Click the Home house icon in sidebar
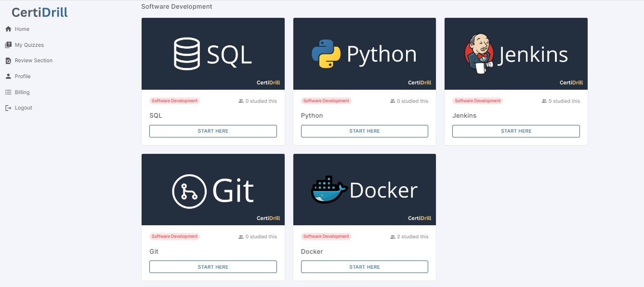 coord(8,29)
